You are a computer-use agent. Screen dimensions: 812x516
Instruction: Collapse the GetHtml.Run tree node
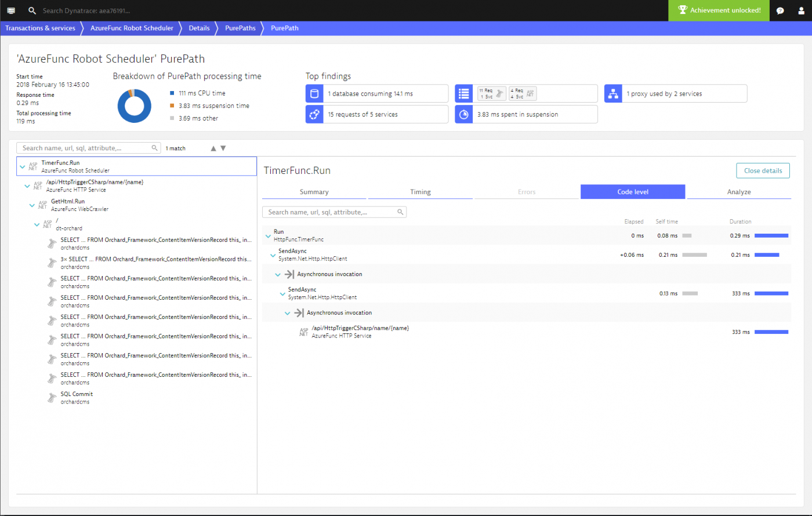point(31,205)
